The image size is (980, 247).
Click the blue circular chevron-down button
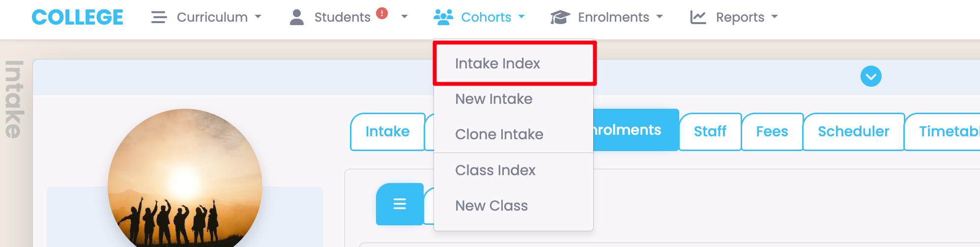tap(871, 76)
